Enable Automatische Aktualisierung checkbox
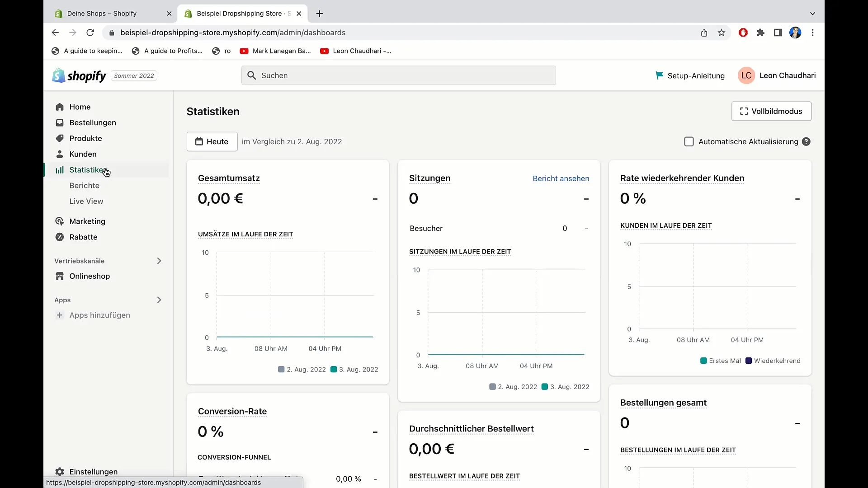This screenshot has height=488, width=868. pos(689,141)
